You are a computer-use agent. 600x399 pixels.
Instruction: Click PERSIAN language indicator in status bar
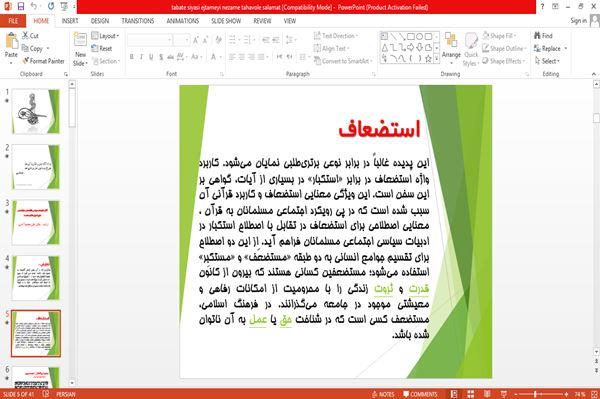click(66, 394)
